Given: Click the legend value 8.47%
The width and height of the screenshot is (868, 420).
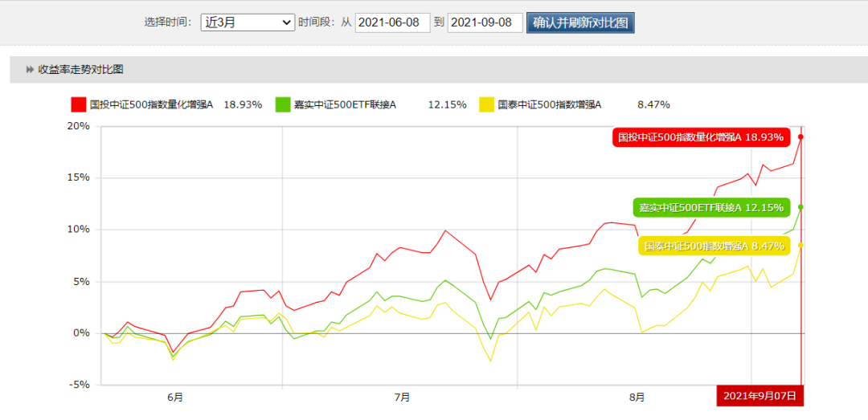Looking at the screenshot, I should (x=653, y=104).
